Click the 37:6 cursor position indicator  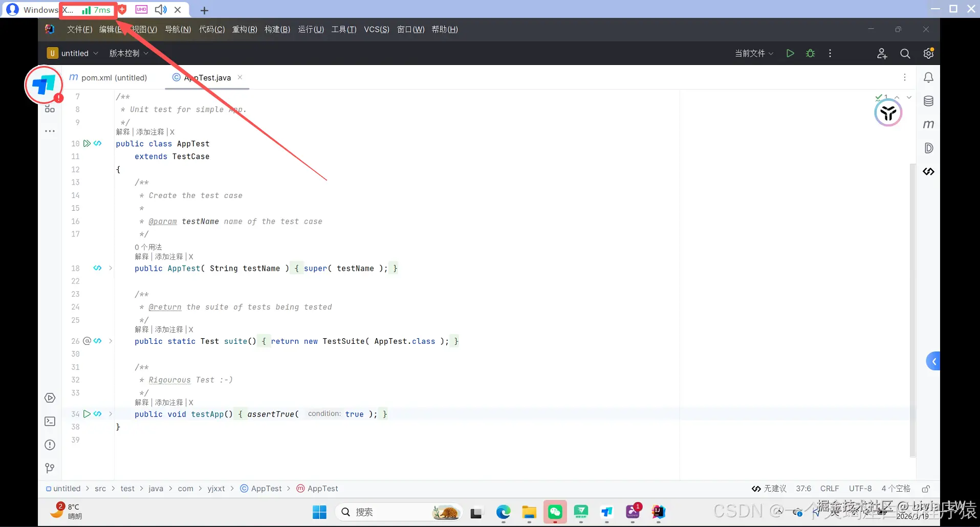803,489
